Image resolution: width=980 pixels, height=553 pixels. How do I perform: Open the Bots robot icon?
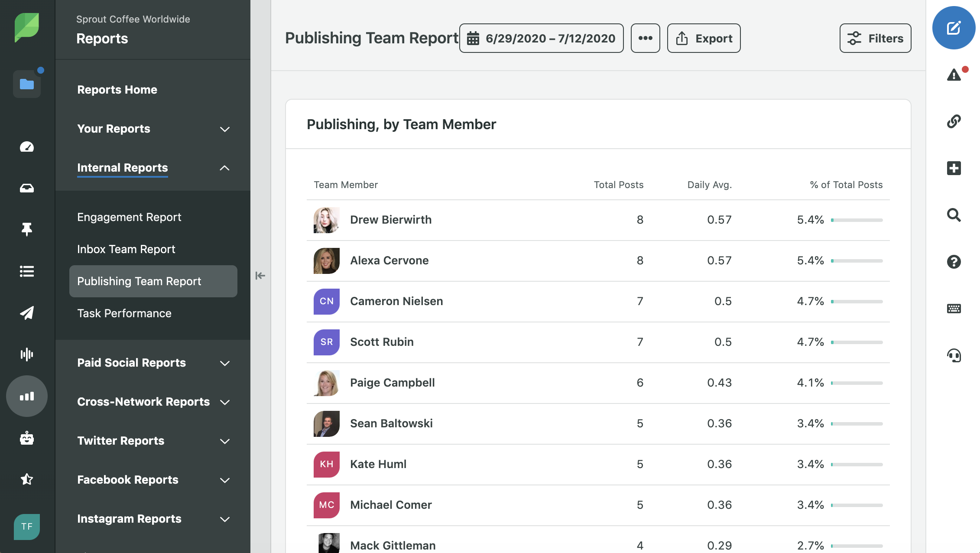point(27,438)
